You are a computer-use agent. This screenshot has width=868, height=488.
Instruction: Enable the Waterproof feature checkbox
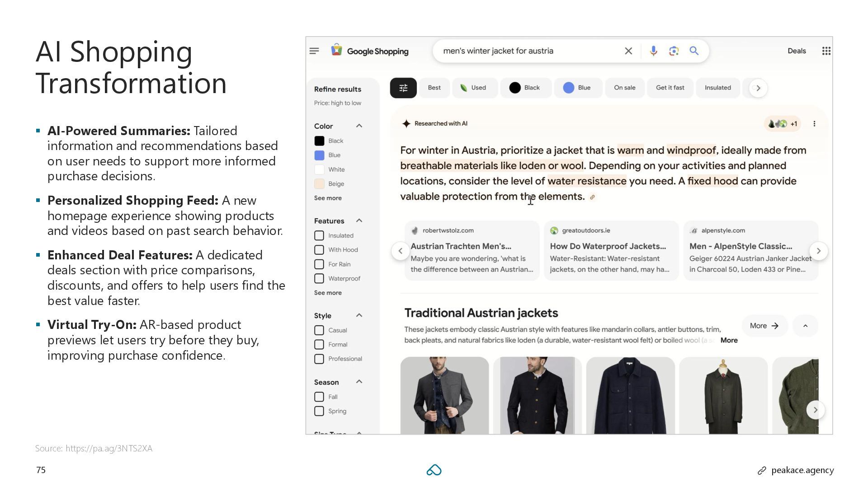point(319,278)
